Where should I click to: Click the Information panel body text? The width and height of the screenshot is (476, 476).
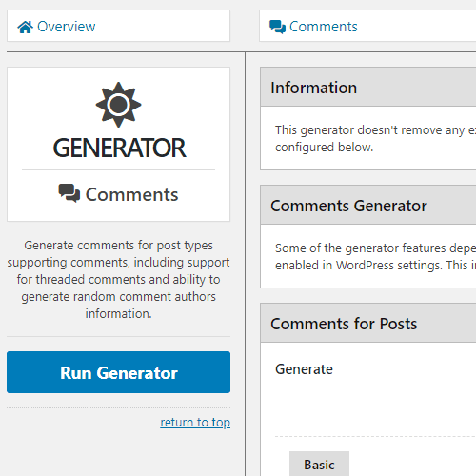pyautogui.click(x=375, y=138)
